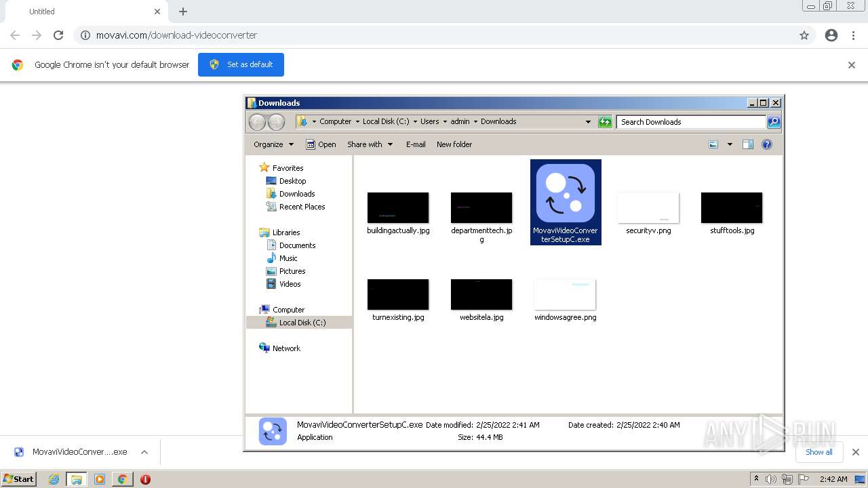Viewport: 868px width, 488px height.
Task: Click Local Disk (C:) breadcrumb
Action: (x=386, y=122)
